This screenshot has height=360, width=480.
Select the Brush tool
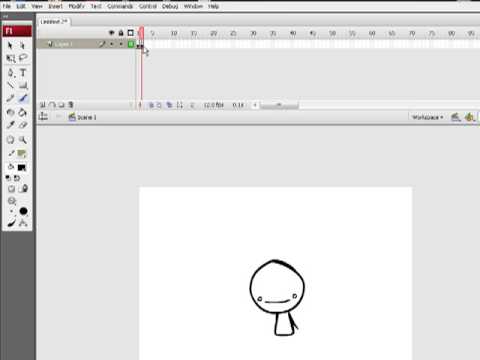tap(23, 98)
